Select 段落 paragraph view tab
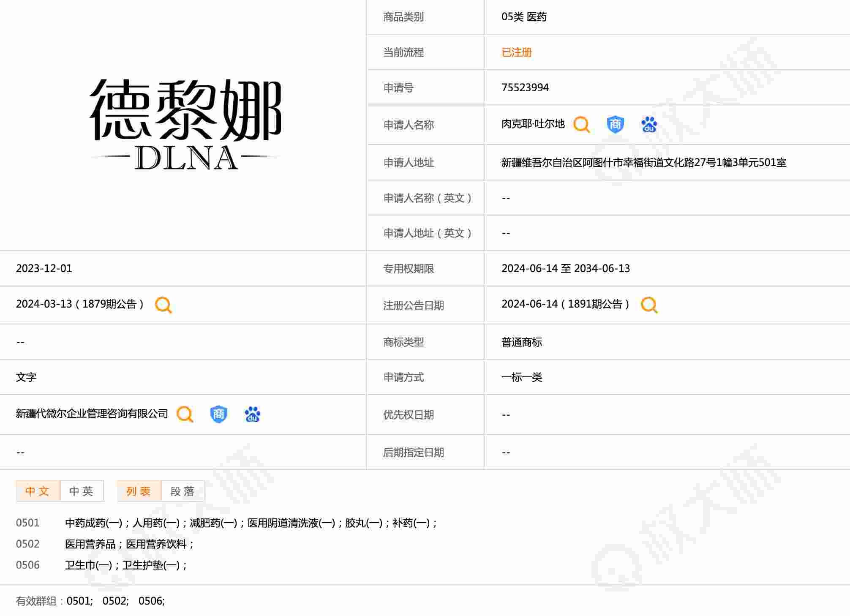 pos(183,491)
